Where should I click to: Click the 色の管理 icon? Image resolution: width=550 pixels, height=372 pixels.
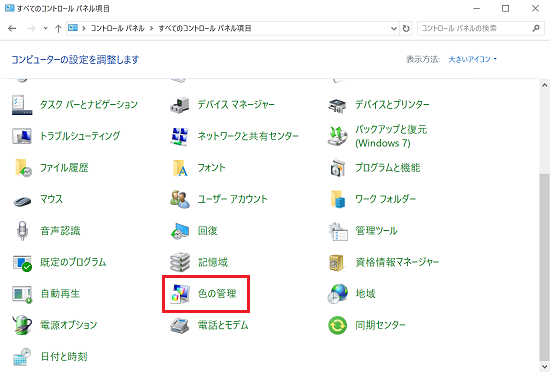click(x=180, y=294)
